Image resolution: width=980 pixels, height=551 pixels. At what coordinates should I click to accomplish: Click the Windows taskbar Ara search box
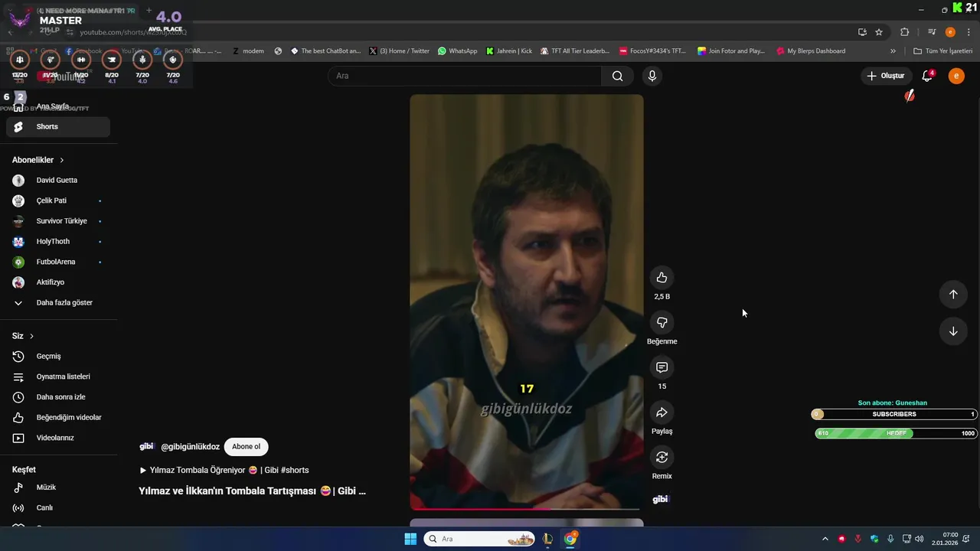pos(480,539)
